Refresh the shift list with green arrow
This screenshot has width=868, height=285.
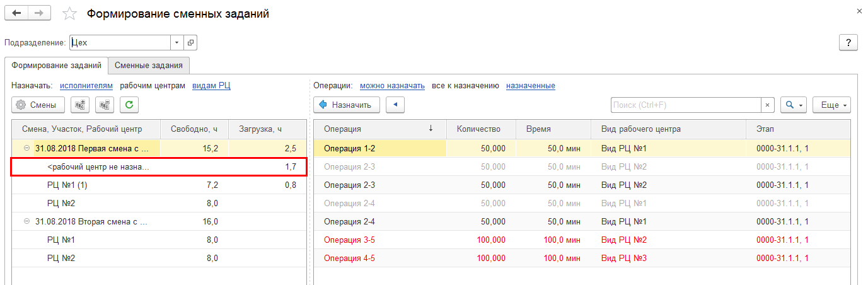click(130, 105)
